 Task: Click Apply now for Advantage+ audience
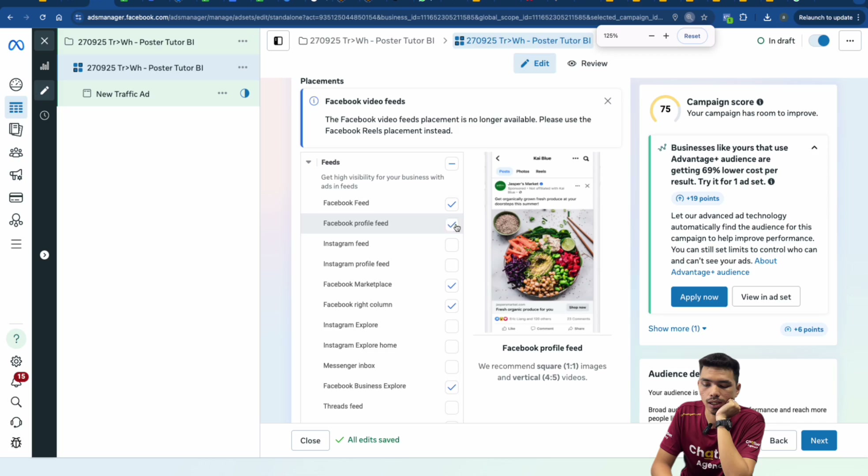699,297
